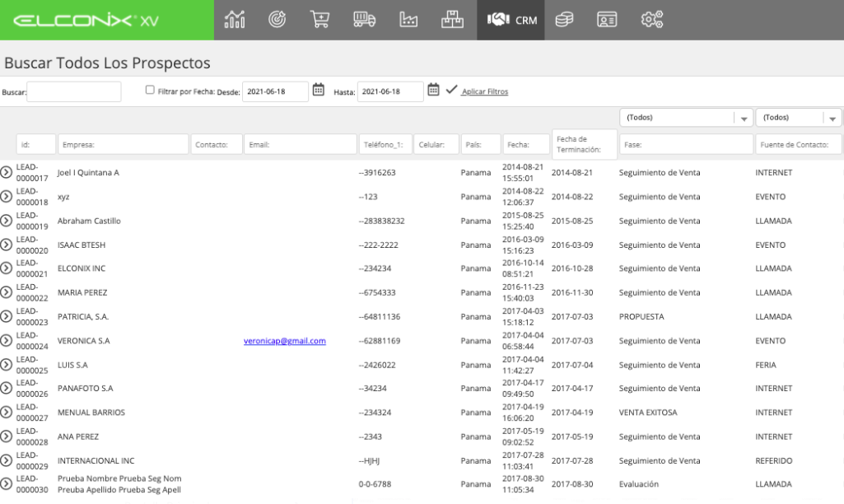The height and width of the screenshot is (504, 844).
Task: Open the Fuente de Contacto (Todos) dropdown
Action: click(799, 118)
